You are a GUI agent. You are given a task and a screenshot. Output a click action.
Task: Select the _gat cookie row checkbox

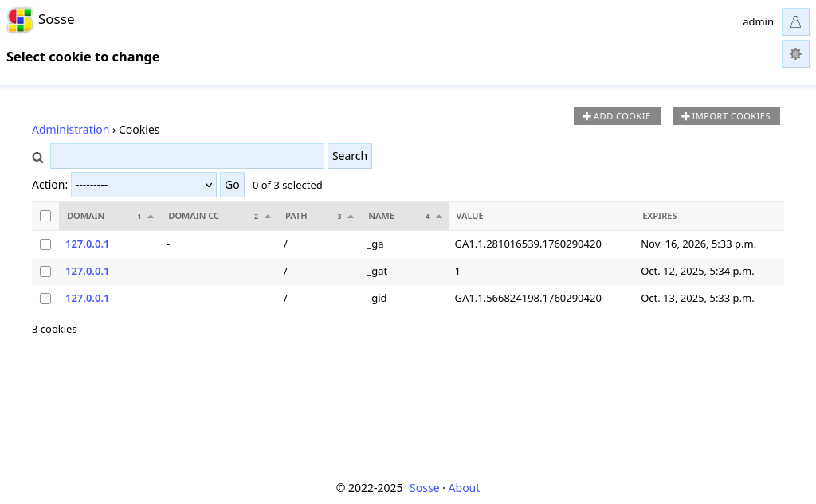tap(45, 272)
